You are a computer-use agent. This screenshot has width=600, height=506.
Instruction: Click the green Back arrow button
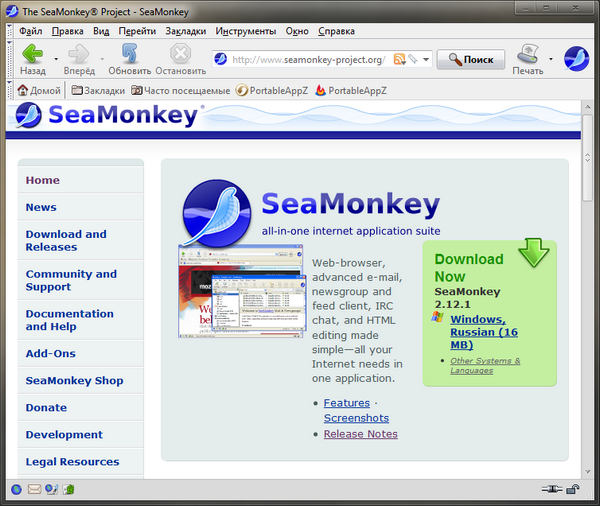point(32,54)
